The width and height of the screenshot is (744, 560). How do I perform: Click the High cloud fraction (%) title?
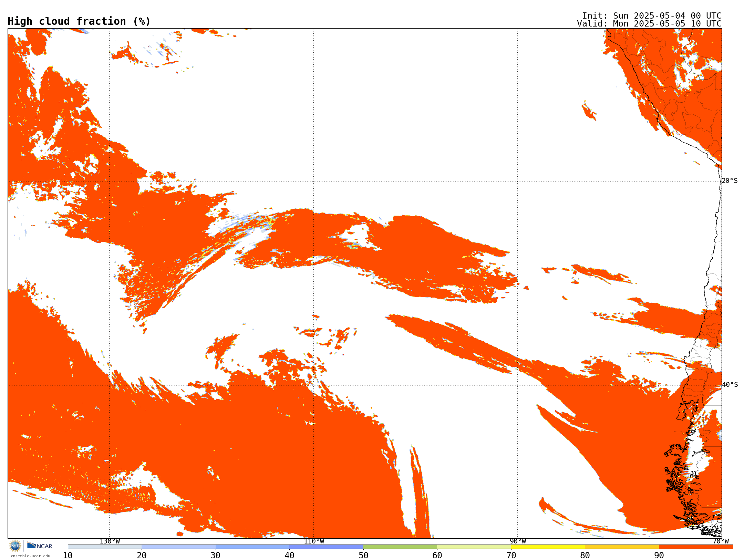tap(79, 21)
